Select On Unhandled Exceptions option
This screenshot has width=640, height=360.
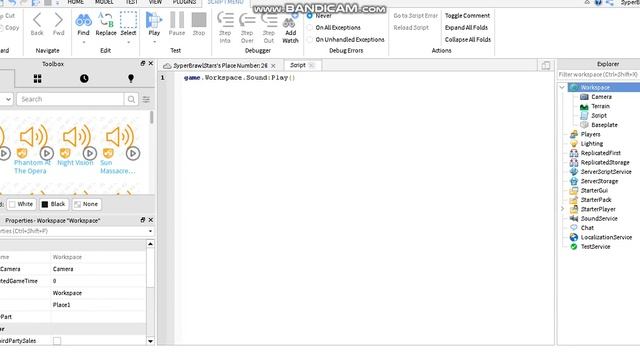pyautogui.click(x=309, y=40)
